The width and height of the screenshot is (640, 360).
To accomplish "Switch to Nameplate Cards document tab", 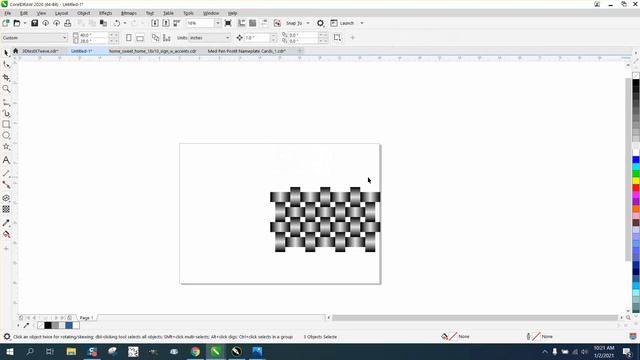I will (247, 51).
